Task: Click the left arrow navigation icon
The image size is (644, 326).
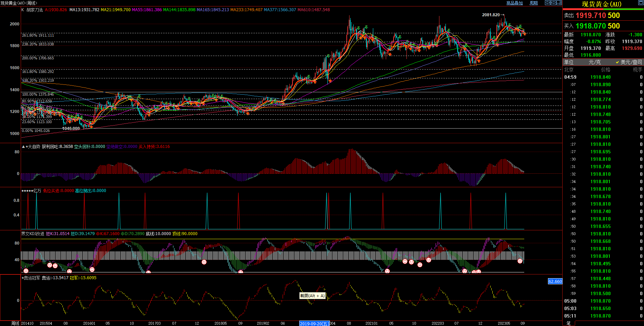Action: [x=547, y=3]
